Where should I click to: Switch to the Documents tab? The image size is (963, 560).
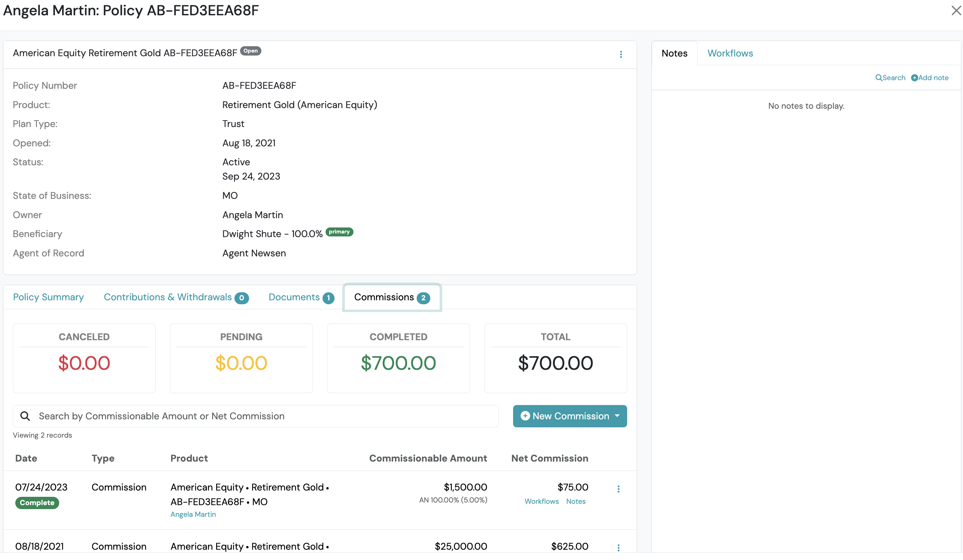pos(301,297)
